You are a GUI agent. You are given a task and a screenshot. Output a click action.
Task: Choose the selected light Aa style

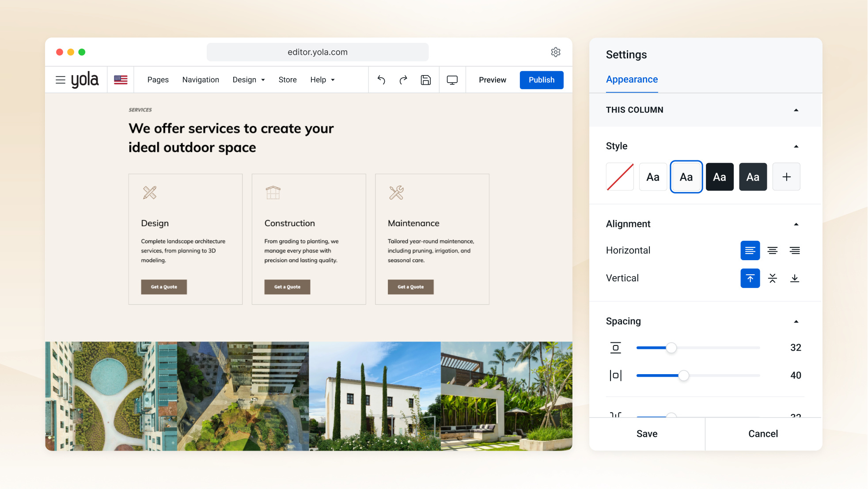click(x=686, y=177)
